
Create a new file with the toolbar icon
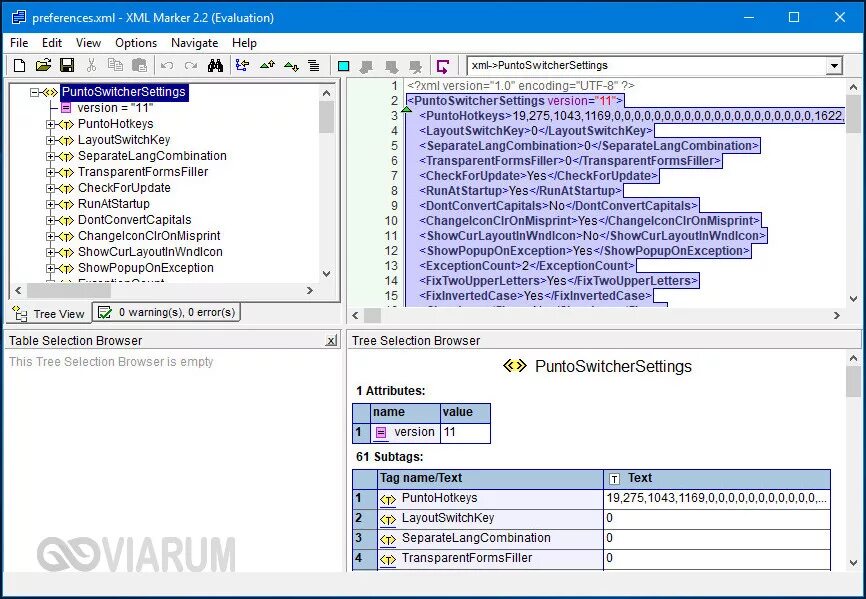point(19,66)
